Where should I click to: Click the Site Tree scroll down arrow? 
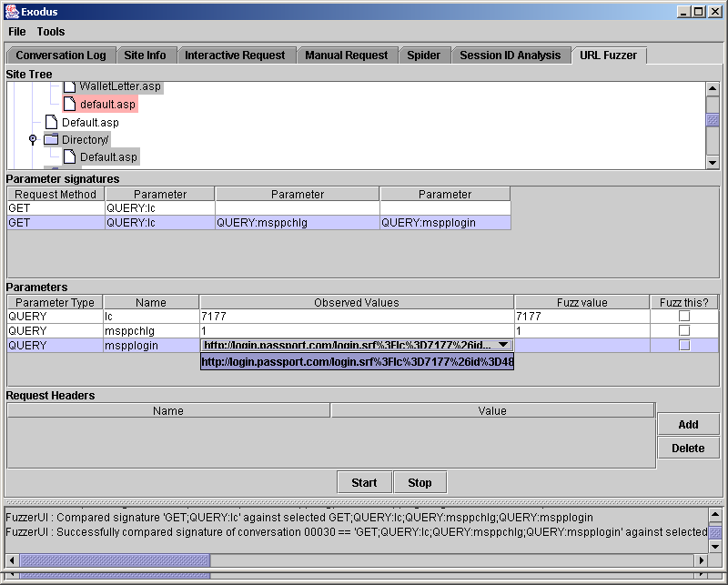(x=713, y=162)
